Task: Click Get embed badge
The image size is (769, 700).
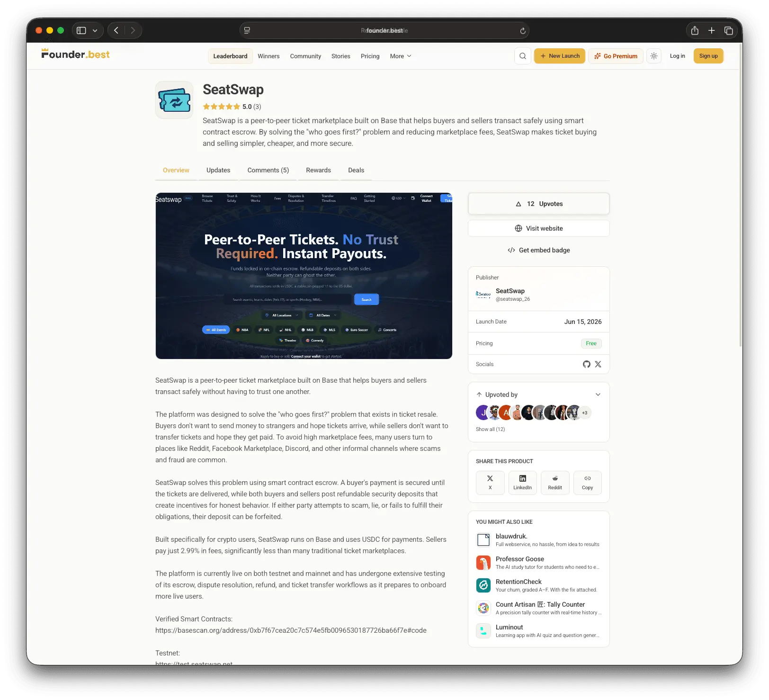Action: tap(539, 250)
